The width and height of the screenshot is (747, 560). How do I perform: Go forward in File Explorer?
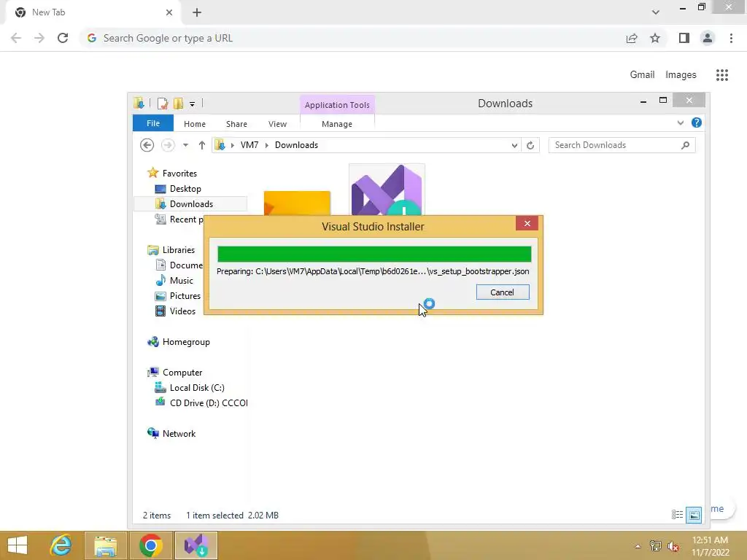168,145
